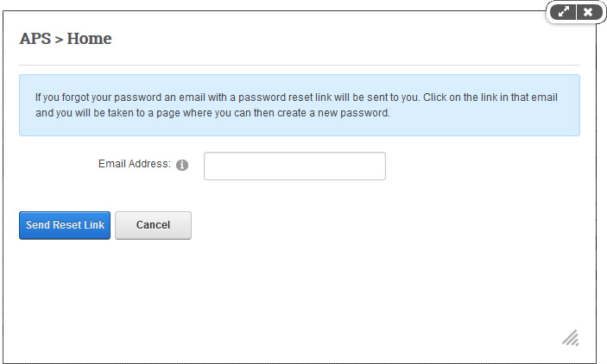
Task: Click the blue information banner text
Action: 296,105
